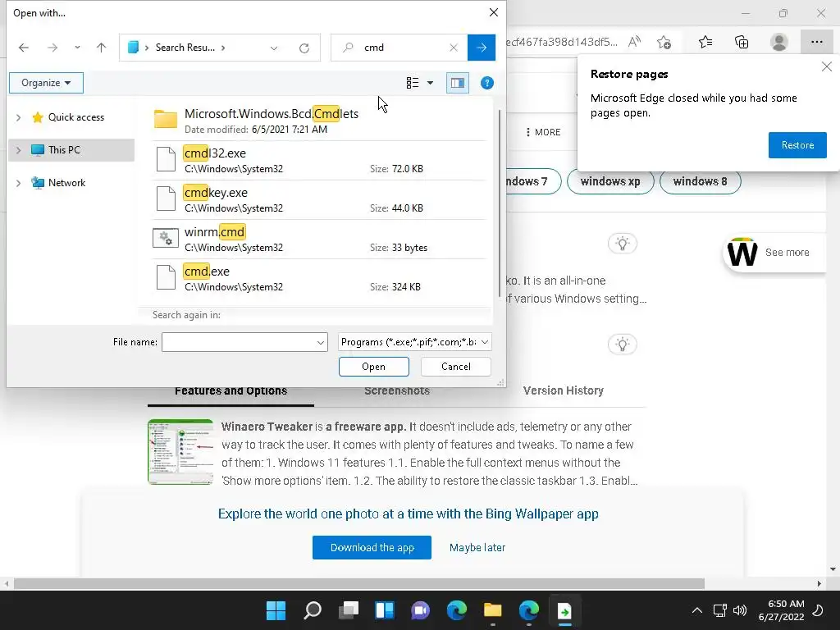Screen dimensions: 840x630
Task: Switch to Features and Options tab
Action: point(231,391)
